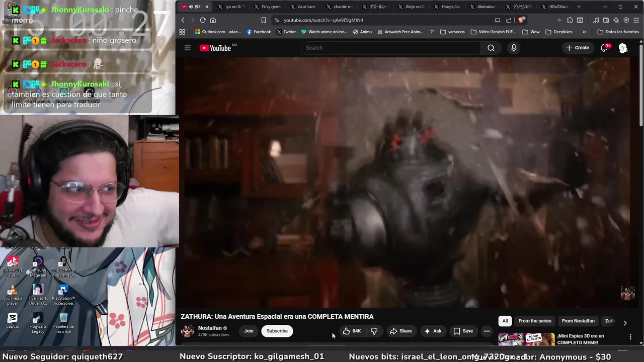Open the Facebook bookmark
The image size is (644, 362).
coord(259,32)
